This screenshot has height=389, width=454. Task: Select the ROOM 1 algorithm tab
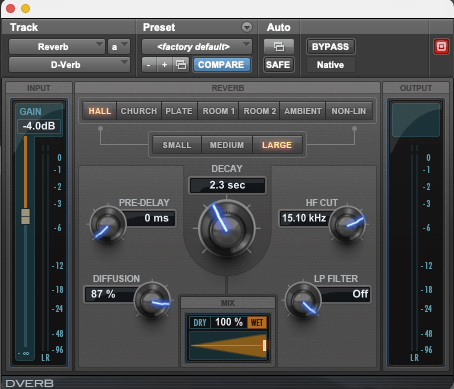click(218, 111)
